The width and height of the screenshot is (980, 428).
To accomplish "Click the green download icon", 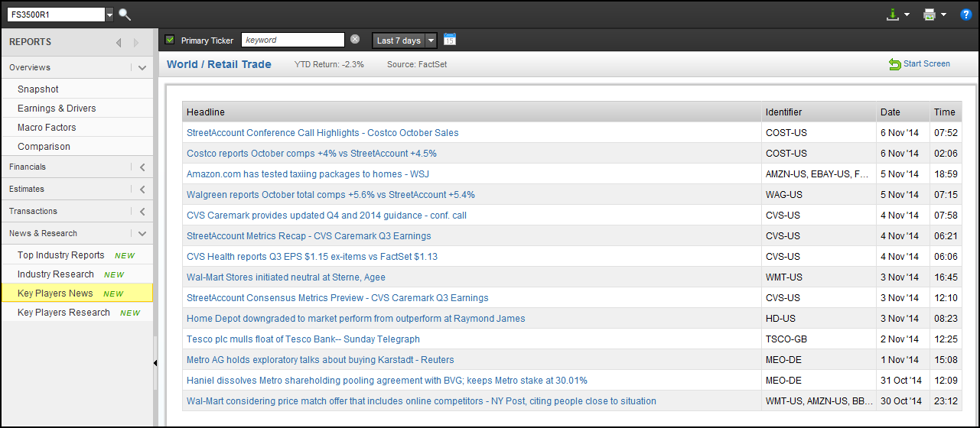I will click(x=892, y=15).
